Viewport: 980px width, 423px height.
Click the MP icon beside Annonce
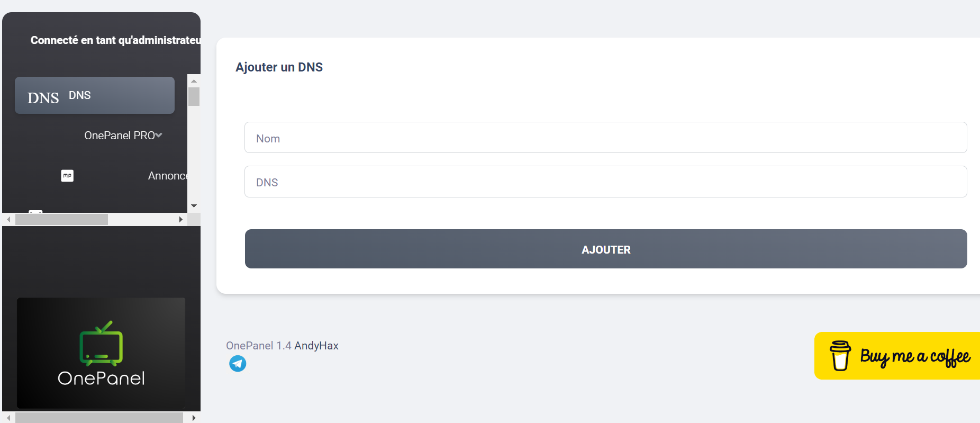pos(67,176)
